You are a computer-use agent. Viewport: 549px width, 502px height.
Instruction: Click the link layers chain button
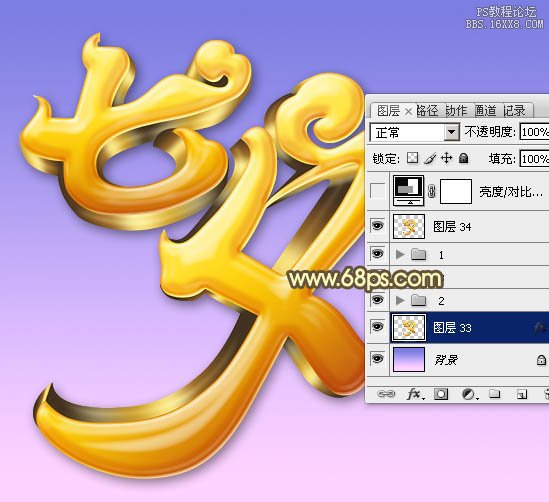point(386,394)
